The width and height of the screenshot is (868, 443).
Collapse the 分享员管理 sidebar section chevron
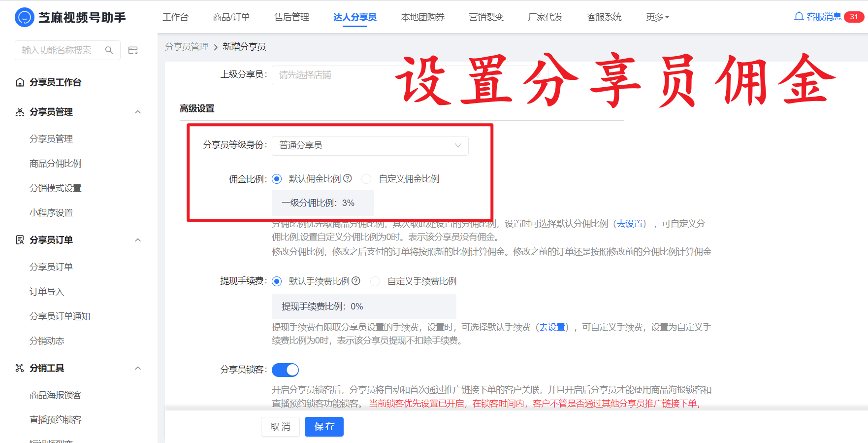(138, 112)
